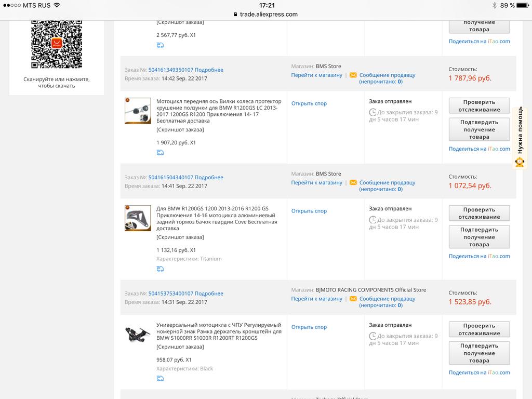Open thumbnail of rear brake reservoir guard
Viewport: 532px width, 399px height.
tap(138, 218)
